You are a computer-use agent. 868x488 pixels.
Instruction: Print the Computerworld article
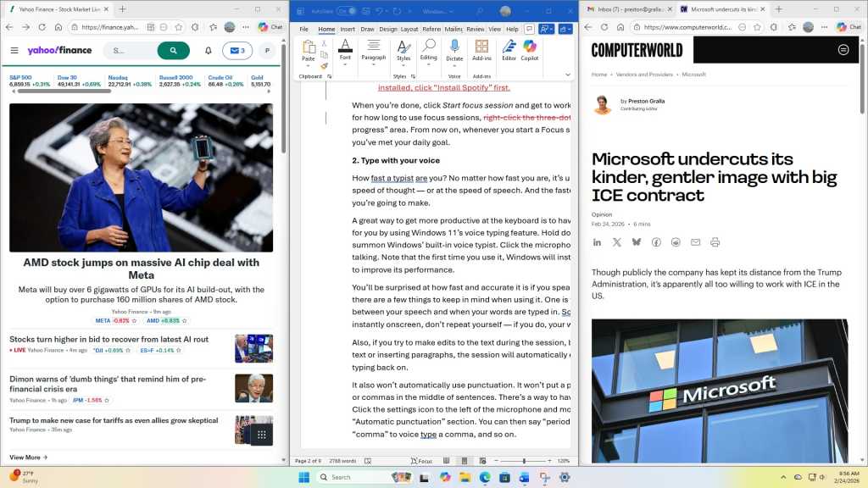[x=715, y=242]
